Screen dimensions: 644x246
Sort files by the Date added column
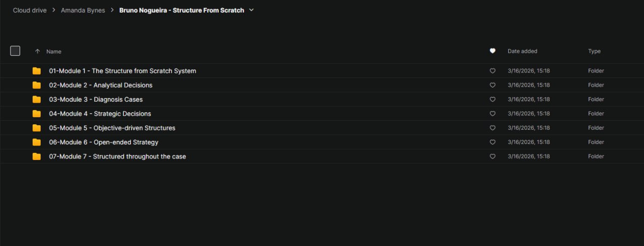tap(522, 51)
